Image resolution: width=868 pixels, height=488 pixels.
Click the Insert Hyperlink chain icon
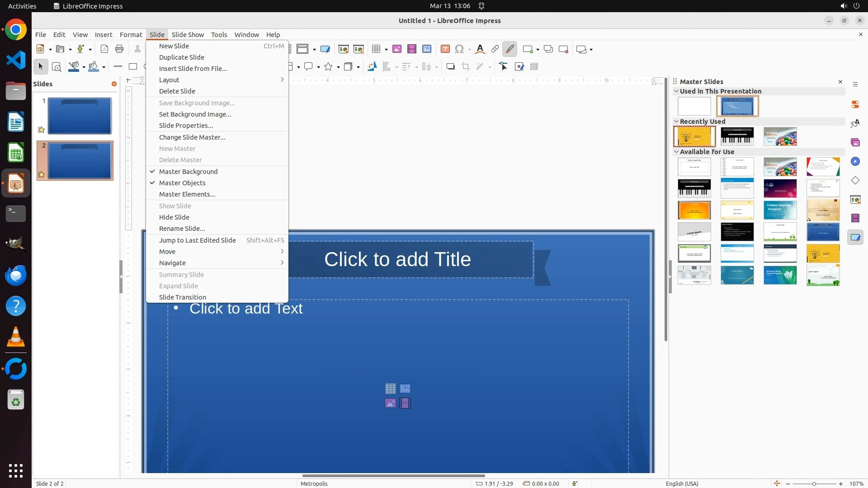(x=495, y=49)
